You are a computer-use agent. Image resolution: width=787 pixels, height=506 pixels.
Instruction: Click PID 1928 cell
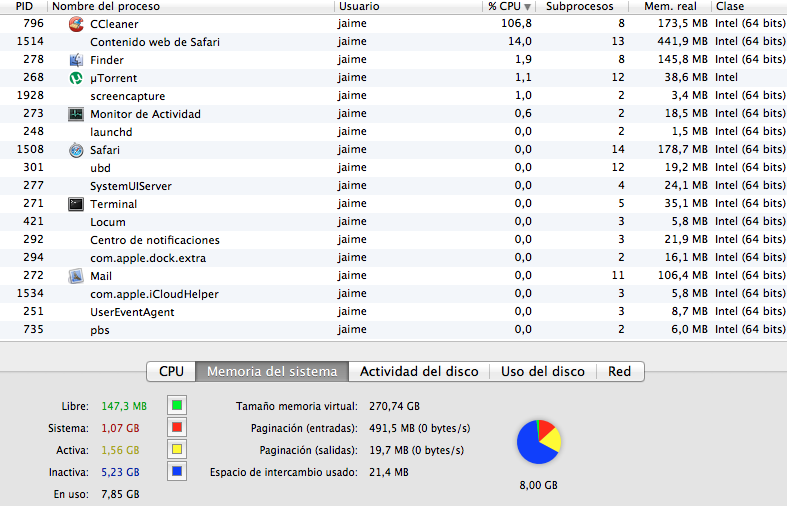(x=30, y=95)
